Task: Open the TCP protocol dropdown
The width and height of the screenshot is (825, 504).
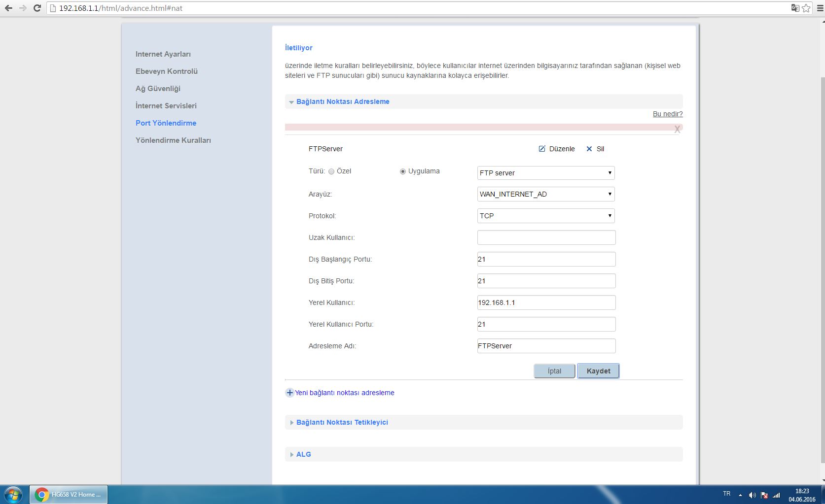Action: (x=546, y=216)
